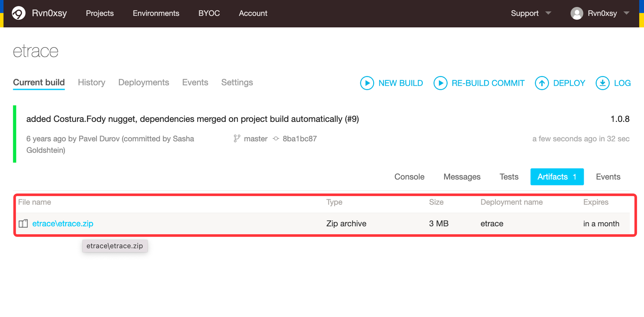Click the New Build play icon
The width and height of the screenshot is (644, 317).
click(367, 83)
